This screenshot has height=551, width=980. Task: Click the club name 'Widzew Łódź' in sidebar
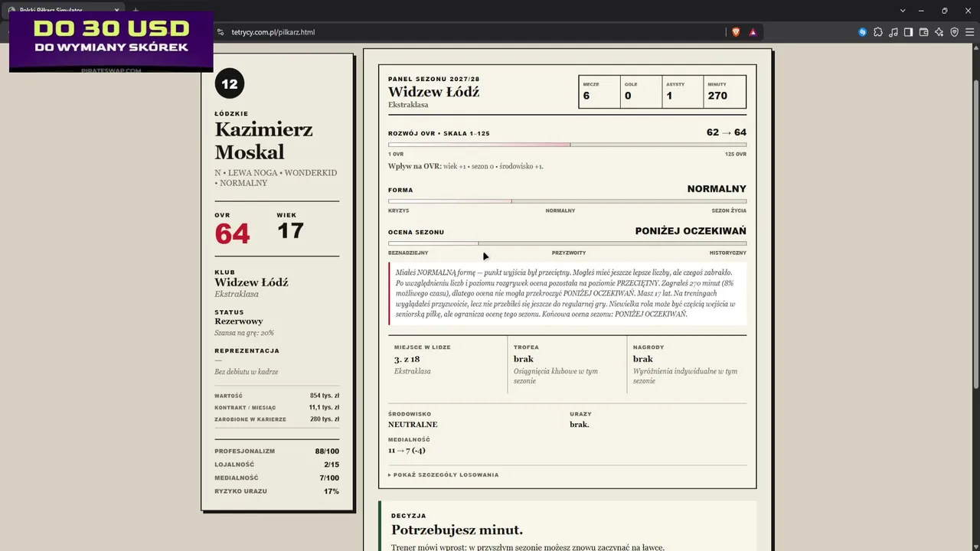pos(251,282)
